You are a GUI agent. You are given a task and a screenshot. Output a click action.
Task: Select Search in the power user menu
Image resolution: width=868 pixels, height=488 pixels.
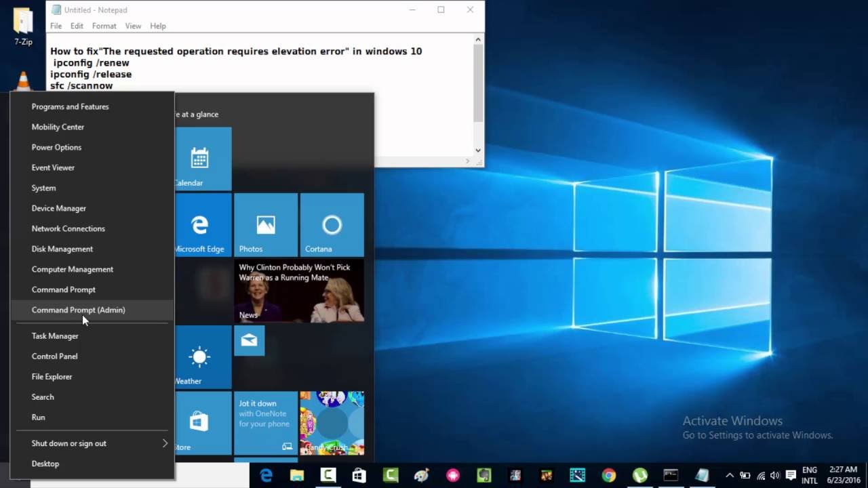pos(92,396)
